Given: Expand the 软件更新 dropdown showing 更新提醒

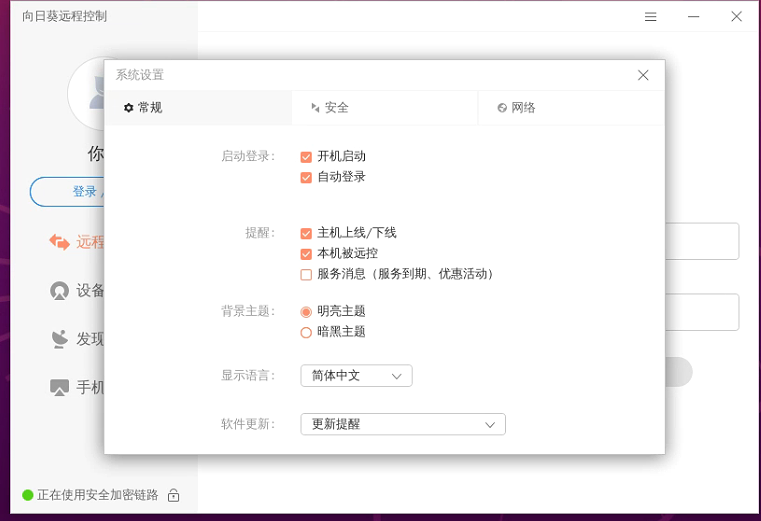Looking at the screenshot, I should (x=403, y=424).
